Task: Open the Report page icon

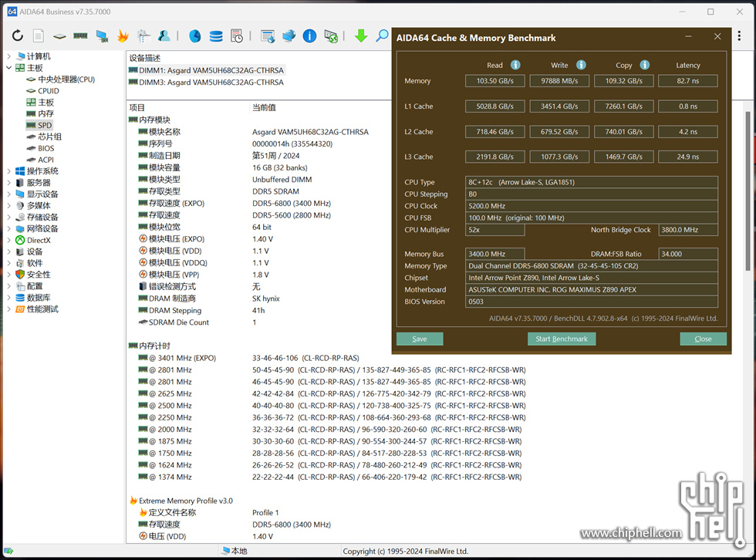Action: tap(39, 35)
